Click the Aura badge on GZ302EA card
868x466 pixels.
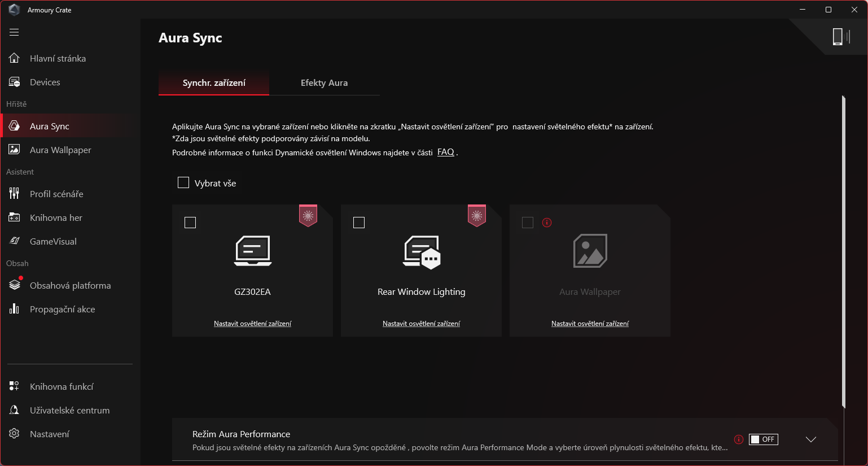pyautogui.click(x=308, y=216)
